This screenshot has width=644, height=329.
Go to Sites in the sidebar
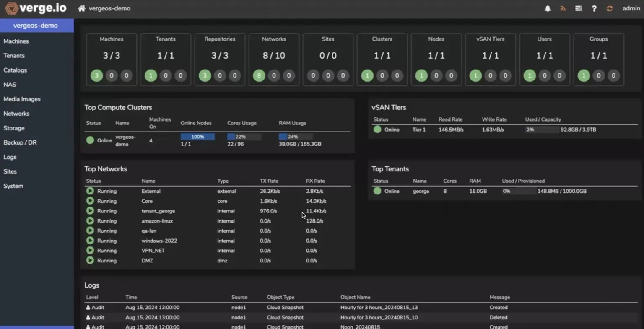tap(10, 171)
